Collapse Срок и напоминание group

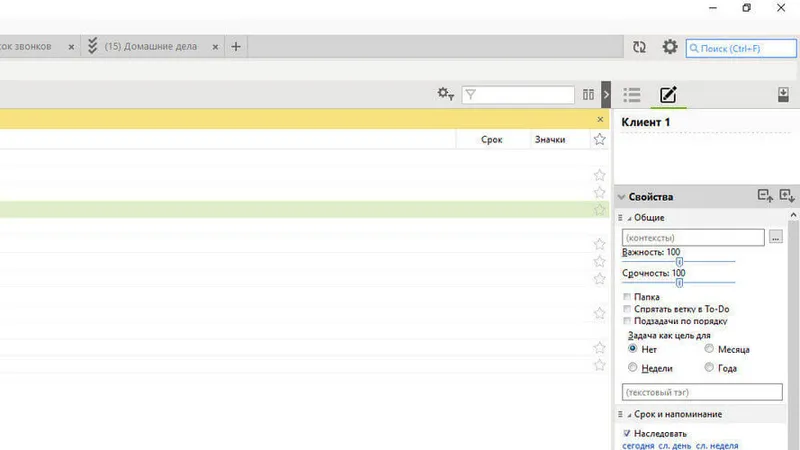[630, 415]
